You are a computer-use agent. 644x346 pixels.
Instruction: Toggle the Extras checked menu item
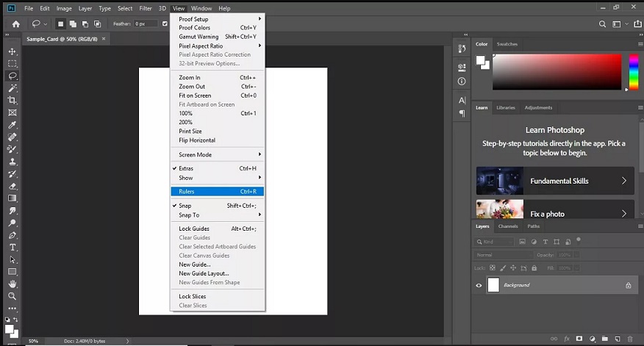pos(218,168)
